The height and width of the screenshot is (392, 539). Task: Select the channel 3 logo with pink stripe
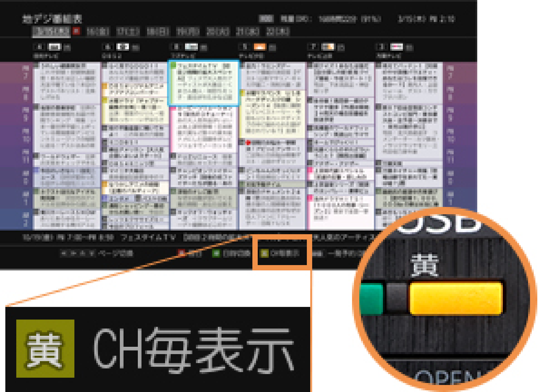tap(396, 47)
